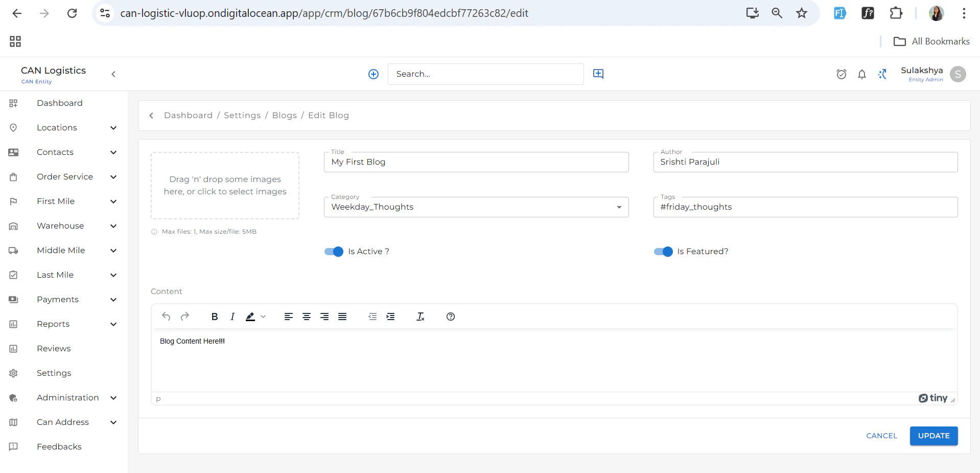Click the Title input field
The height and width of the screenshot is (473, 980).
476,162
